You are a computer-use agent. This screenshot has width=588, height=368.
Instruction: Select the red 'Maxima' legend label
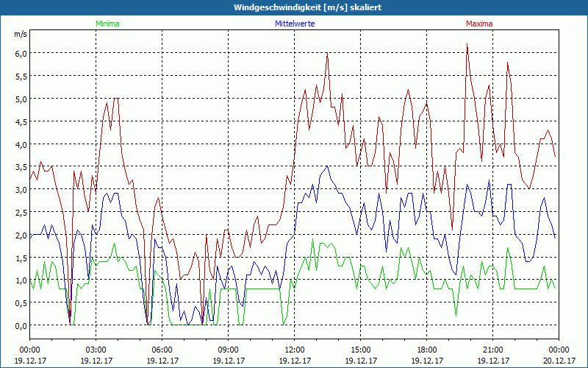point(479,24)
